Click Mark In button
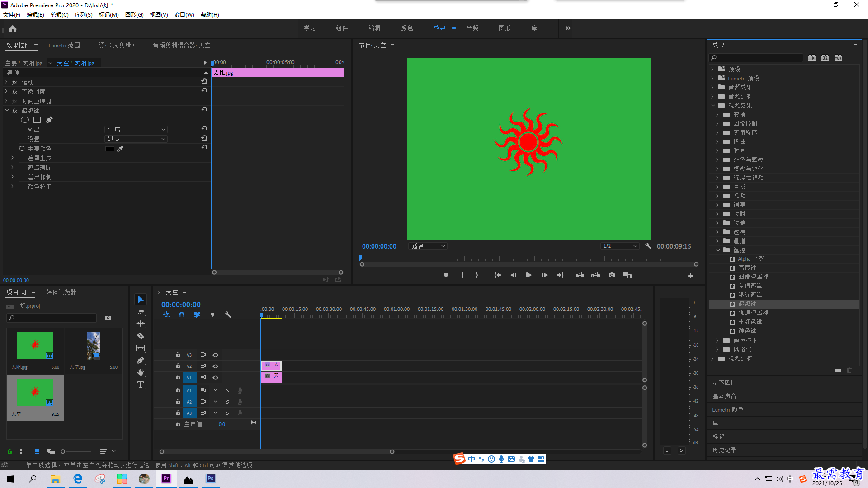Image resolution: width=868 pixels, height=488 pixels. click(x=462, y=275)
